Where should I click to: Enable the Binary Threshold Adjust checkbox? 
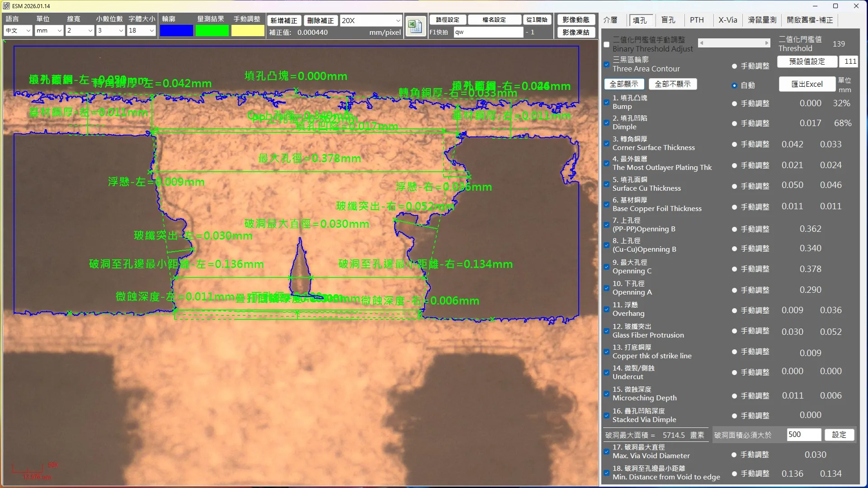607,44
